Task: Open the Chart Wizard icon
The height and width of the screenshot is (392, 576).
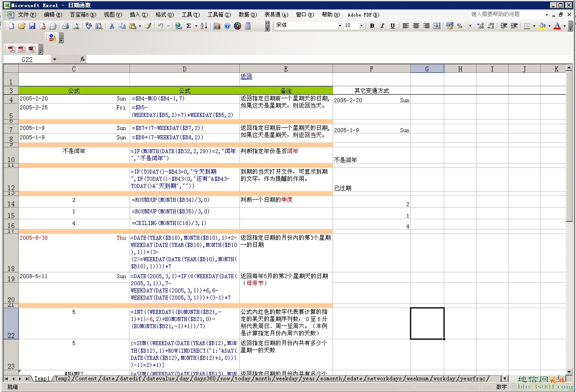Action: click(217, 26)
